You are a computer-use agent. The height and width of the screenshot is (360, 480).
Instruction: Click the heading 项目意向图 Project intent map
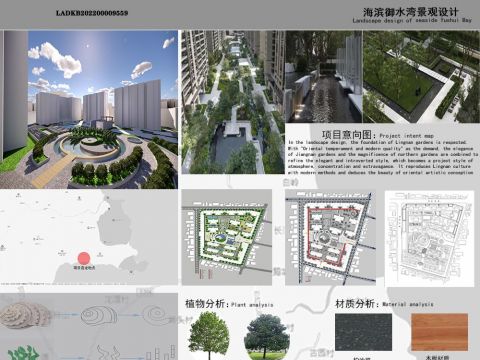[378, 135]
